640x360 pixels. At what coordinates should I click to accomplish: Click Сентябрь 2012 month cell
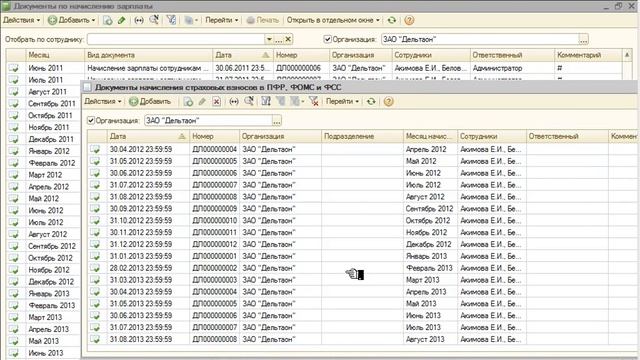point(430,209)
